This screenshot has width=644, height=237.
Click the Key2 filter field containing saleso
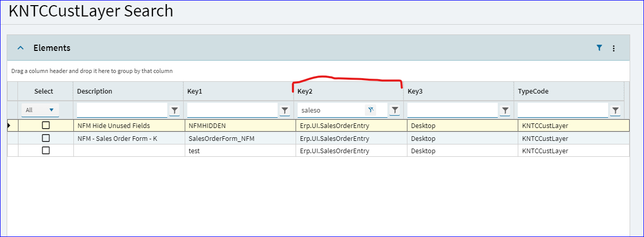pyautogui.click(x=331, y=110)
